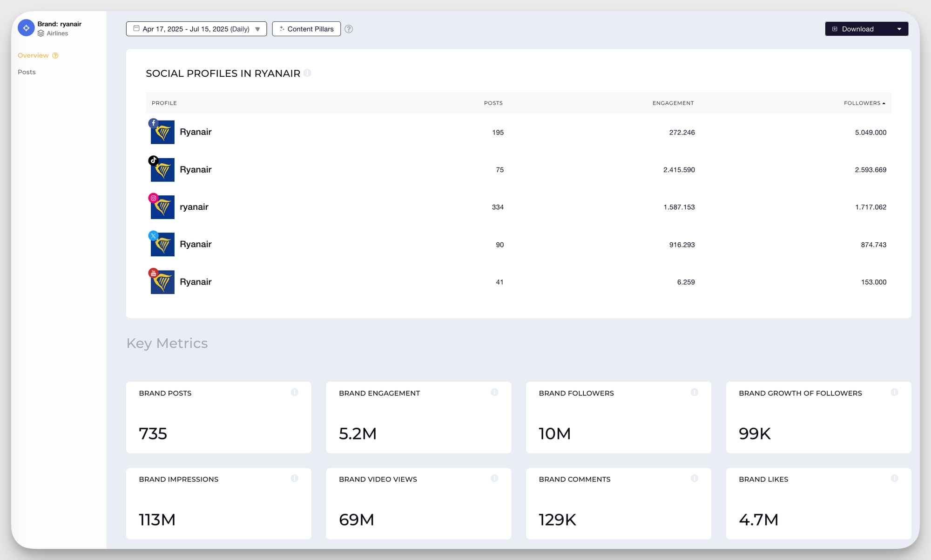Viewport: 931px width, 560px height.
Task: Click the Brand Posts value 735
Action: click(x=153, y=433)
